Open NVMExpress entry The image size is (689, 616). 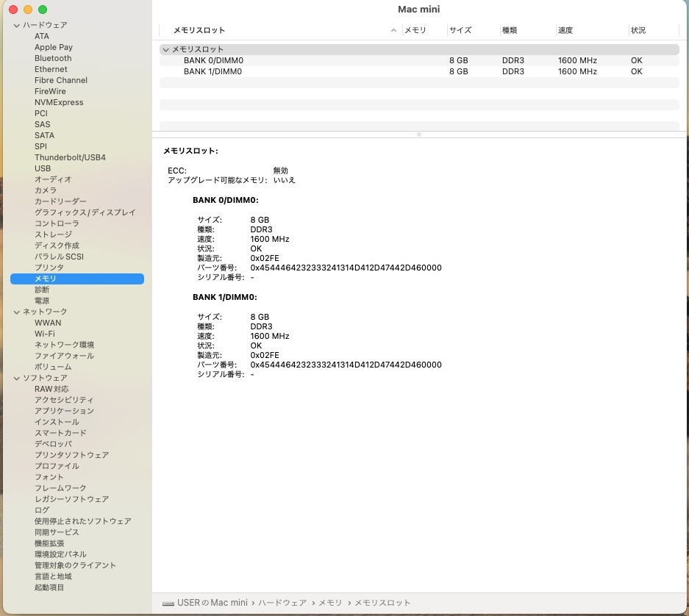pos(59,102)
